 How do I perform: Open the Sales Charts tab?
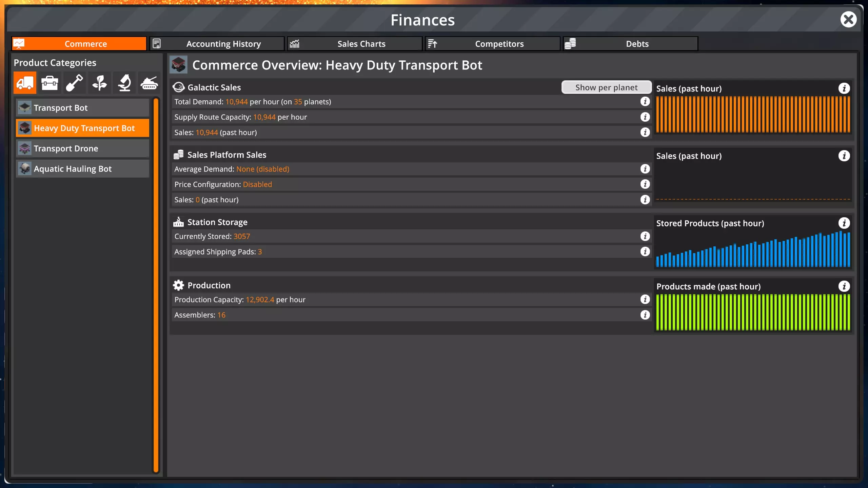coord(355,44)
